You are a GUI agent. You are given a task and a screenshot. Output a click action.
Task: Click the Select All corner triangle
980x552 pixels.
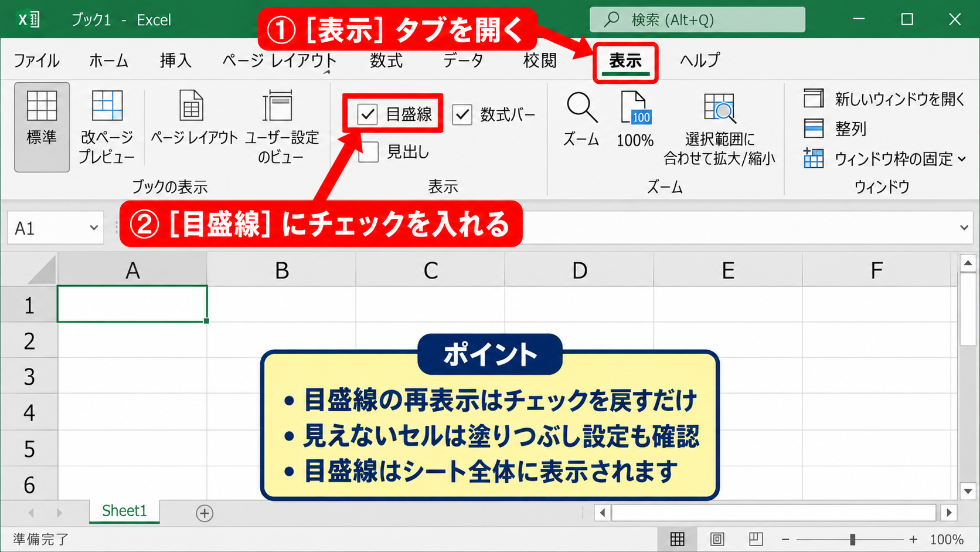click(x=41, y=269)
